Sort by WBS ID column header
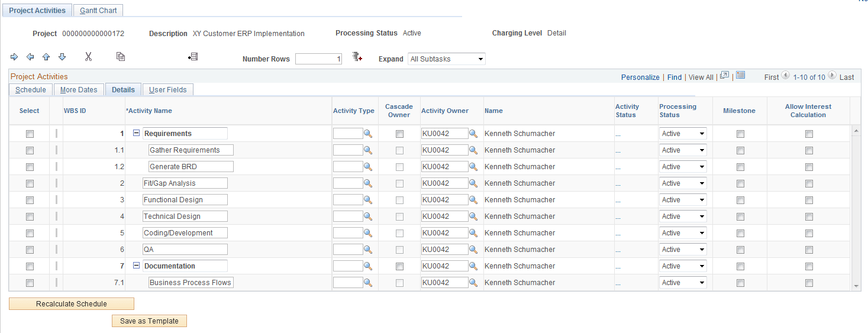868x333 pixels. pyautogui.click(x=75, y=111)
